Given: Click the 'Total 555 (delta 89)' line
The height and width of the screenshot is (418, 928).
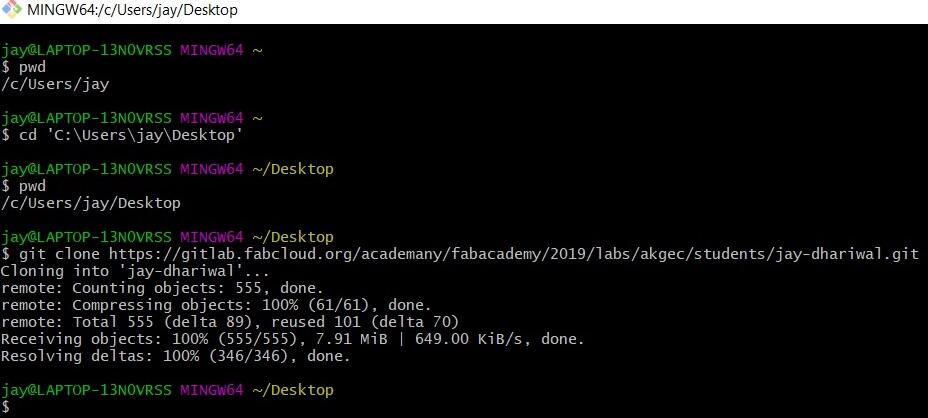Looking at the screenshot, I should pos(229,322).
